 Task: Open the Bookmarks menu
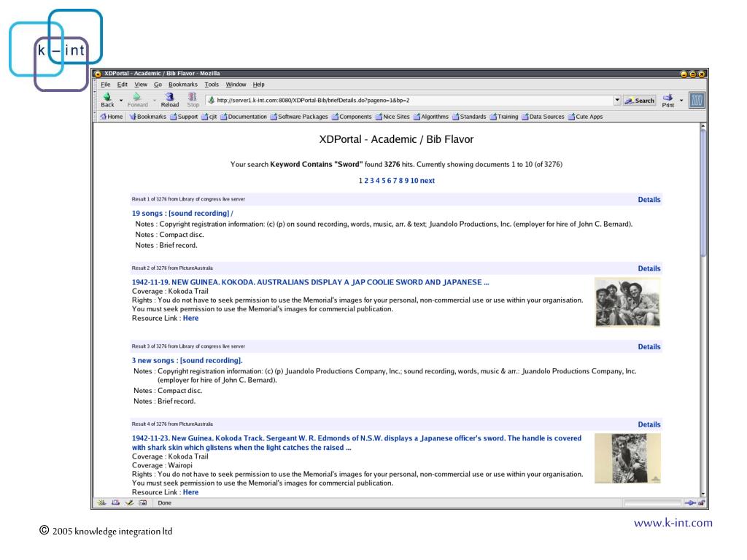coord(183,85)
